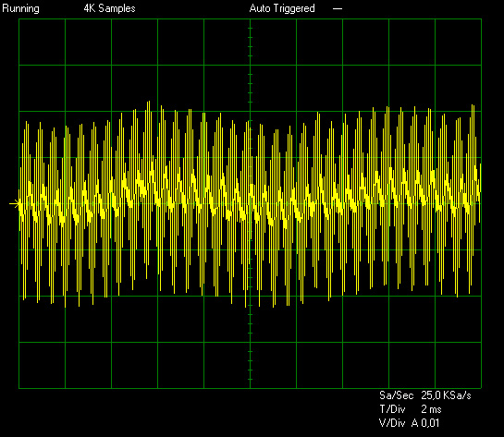Click the center vertical axis tick marks
Viewport: 504px width, 437px height.
point(250,203)
